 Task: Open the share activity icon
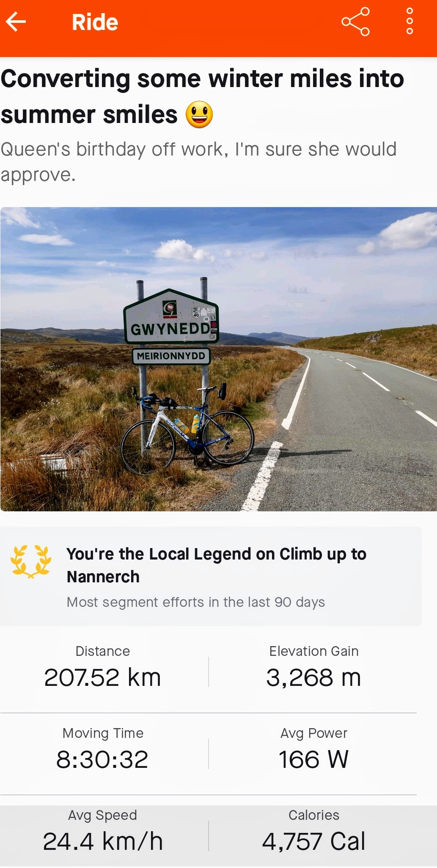[x=355, y=22]
